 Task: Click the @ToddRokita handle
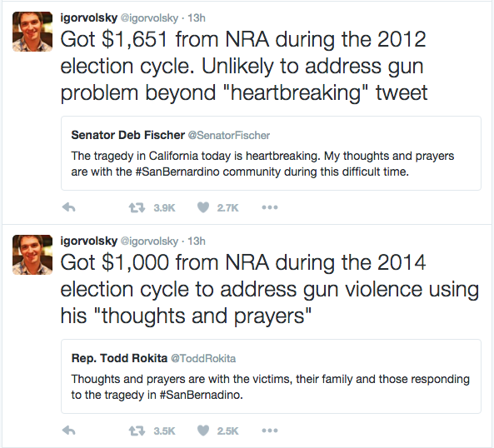pos(203,359)
